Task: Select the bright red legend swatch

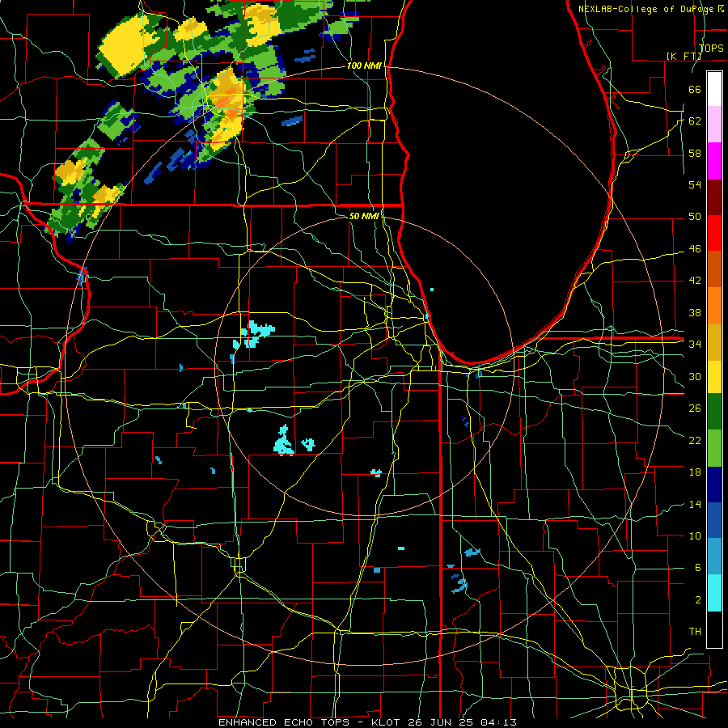Action: pos(714,233)
